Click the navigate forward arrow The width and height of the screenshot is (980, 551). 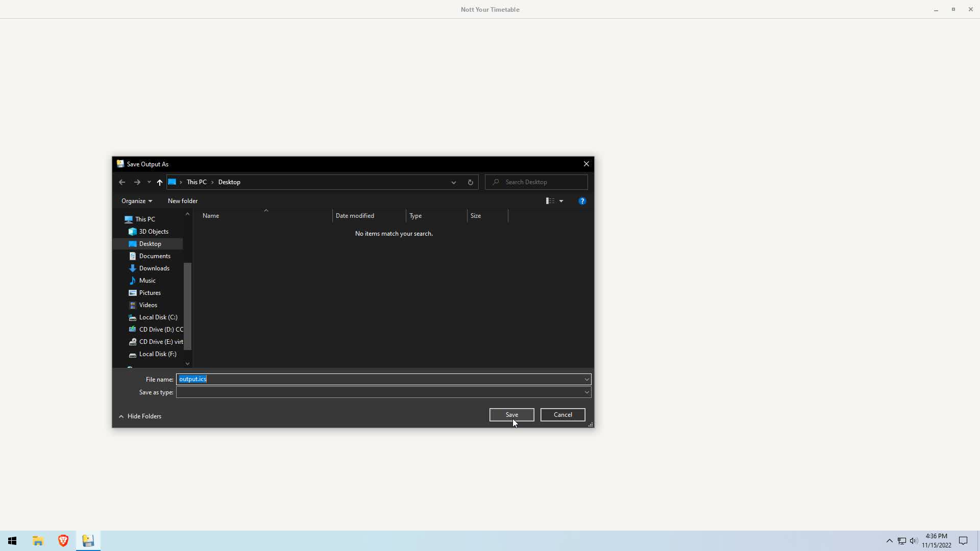click(137, 182)
